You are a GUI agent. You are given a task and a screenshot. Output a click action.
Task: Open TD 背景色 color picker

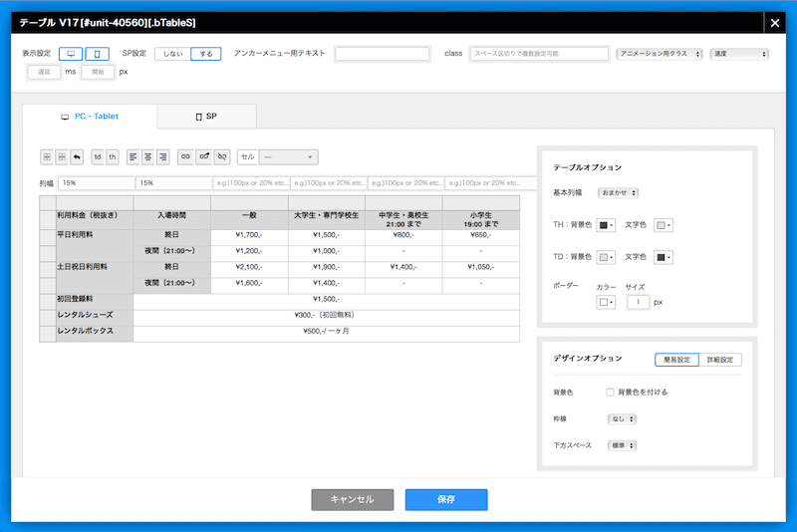[606, 257]
